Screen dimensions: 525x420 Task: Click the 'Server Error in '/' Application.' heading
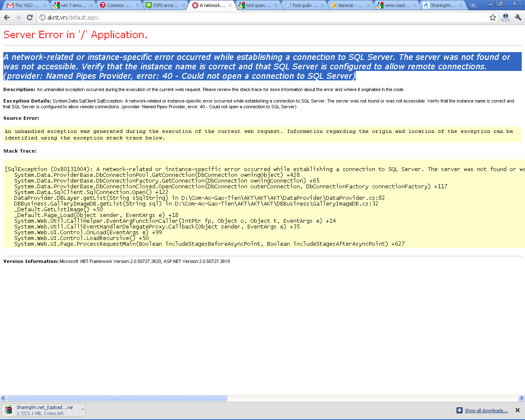pos(75,35)
